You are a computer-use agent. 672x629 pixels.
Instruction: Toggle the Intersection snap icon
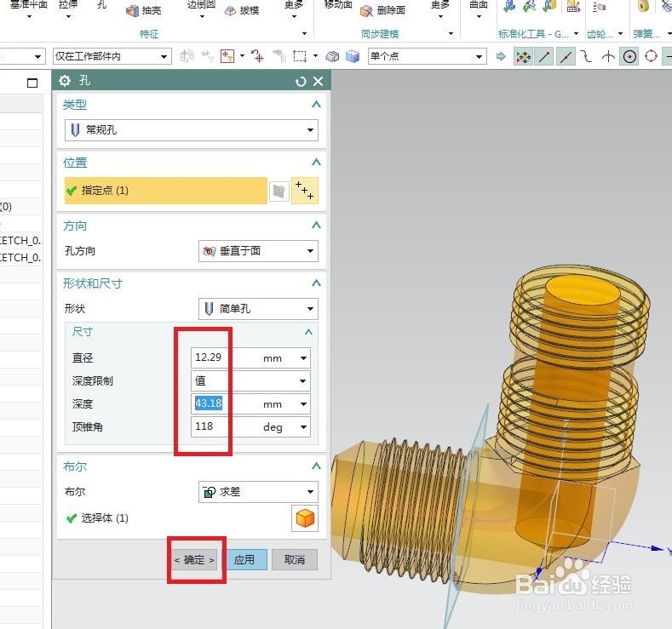[608, 56]
